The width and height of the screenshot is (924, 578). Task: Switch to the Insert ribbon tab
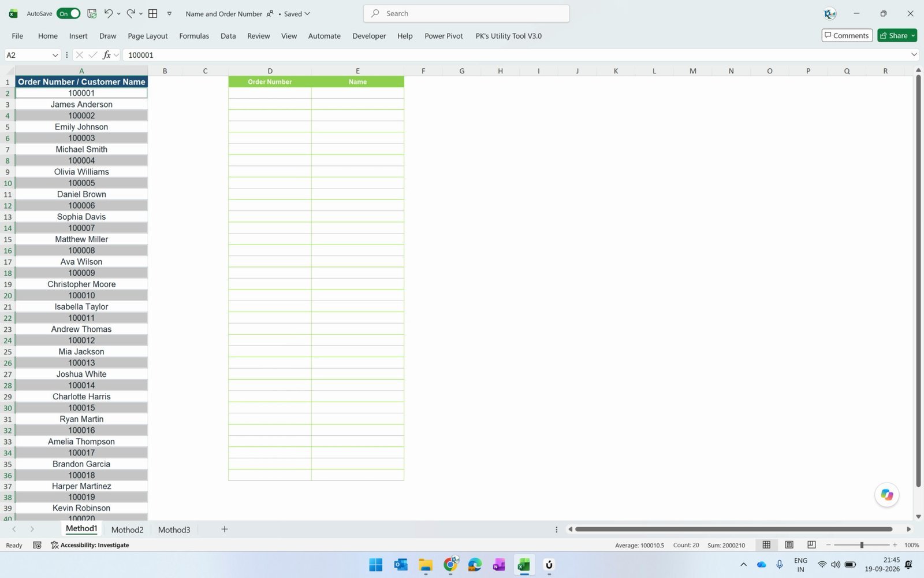(x=79, y=36)
